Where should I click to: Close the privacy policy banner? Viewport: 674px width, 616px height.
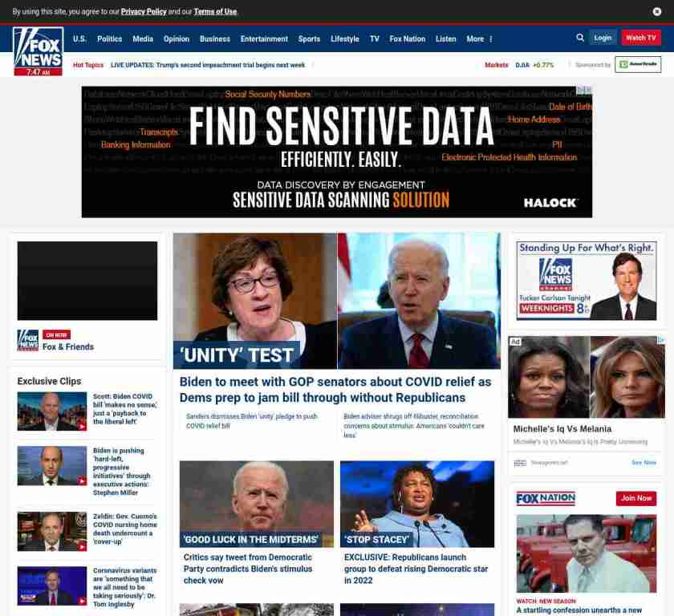657,11
